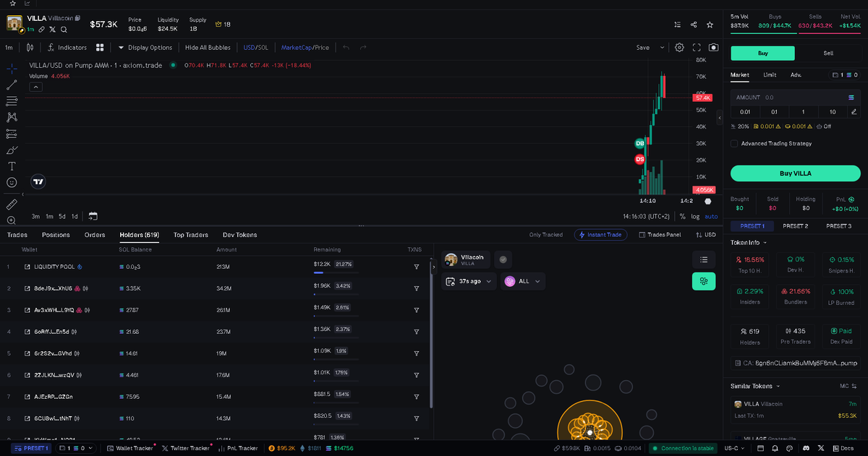This screenshot has width=868, height=456.
Task: Select the XABCD pattern tool
Action: tap(12, 117)
